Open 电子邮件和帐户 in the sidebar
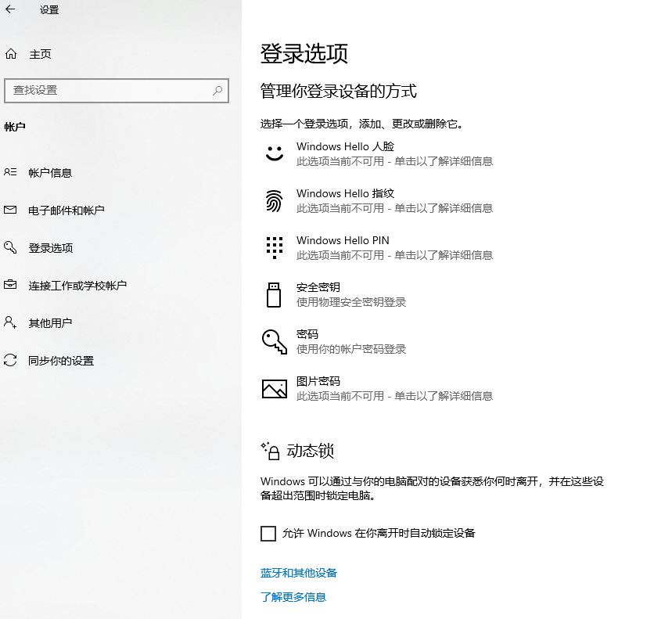 click(66, 211)
